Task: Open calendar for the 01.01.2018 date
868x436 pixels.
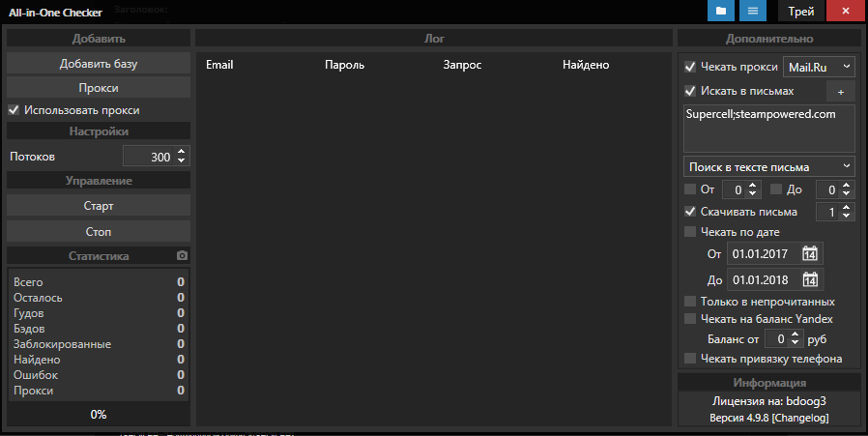Action: tap(810, 280)
